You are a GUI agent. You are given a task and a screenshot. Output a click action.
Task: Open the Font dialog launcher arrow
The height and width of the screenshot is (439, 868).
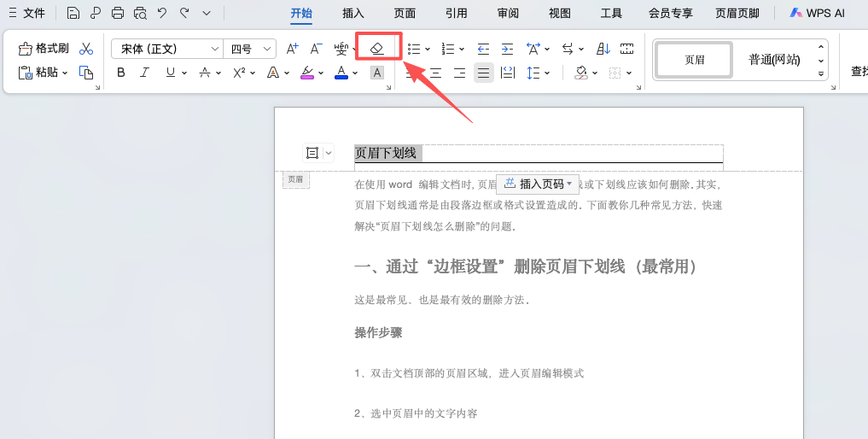388,87
